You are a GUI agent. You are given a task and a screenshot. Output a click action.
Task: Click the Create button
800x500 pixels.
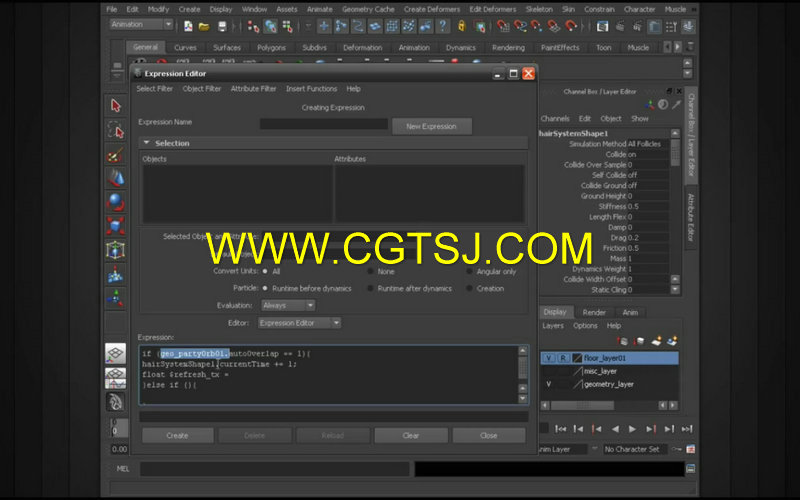point(178,436)
